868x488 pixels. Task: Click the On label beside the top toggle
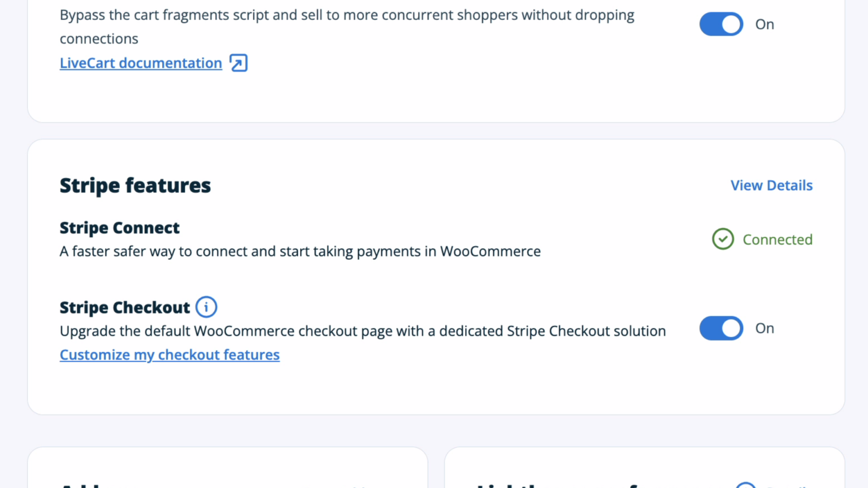(x=765, y=24)
